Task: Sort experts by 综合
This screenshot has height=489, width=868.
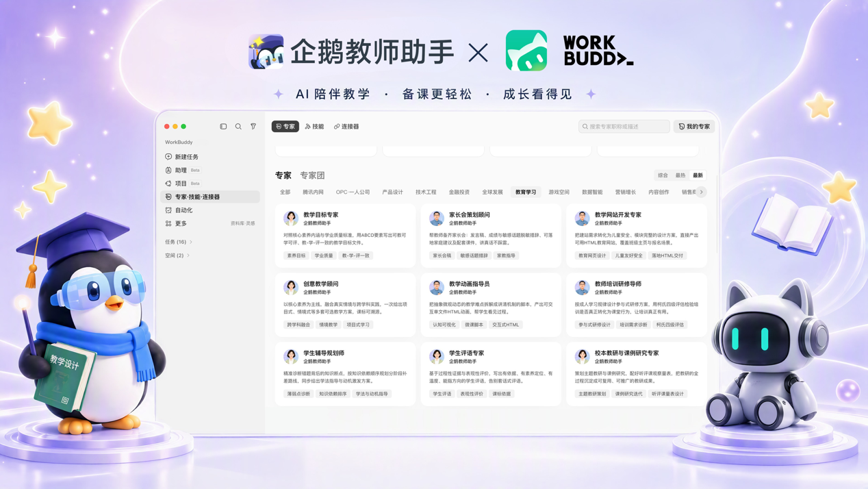Action: pyautogui.click(x=663, y=175)
